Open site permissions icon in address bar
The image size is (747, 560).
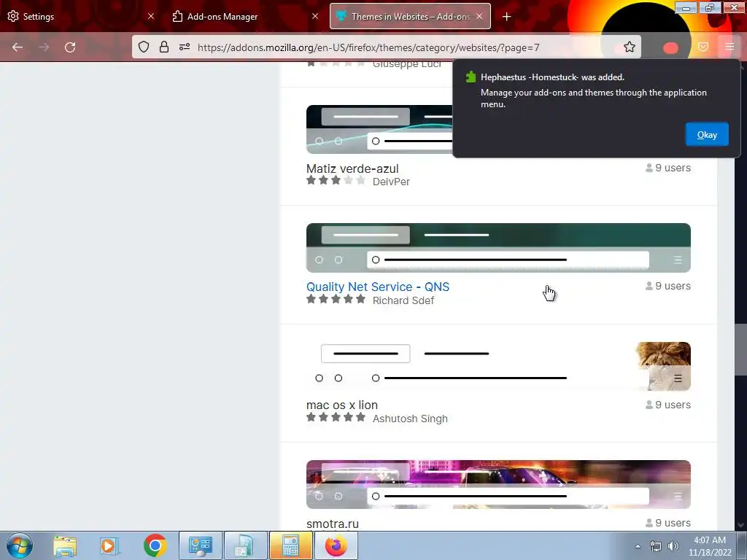(185, 47)
